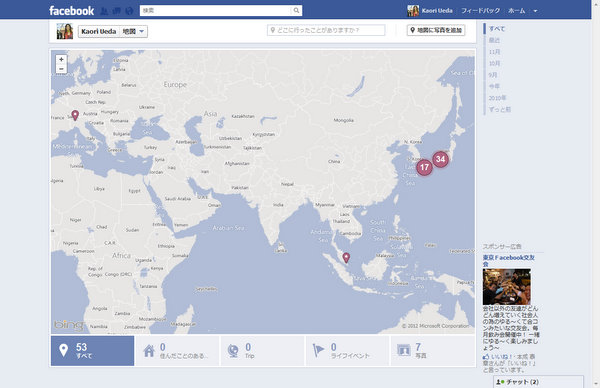600x388 pixels.
Task: Click the map zoom out minus button
Action: [61, 69]
